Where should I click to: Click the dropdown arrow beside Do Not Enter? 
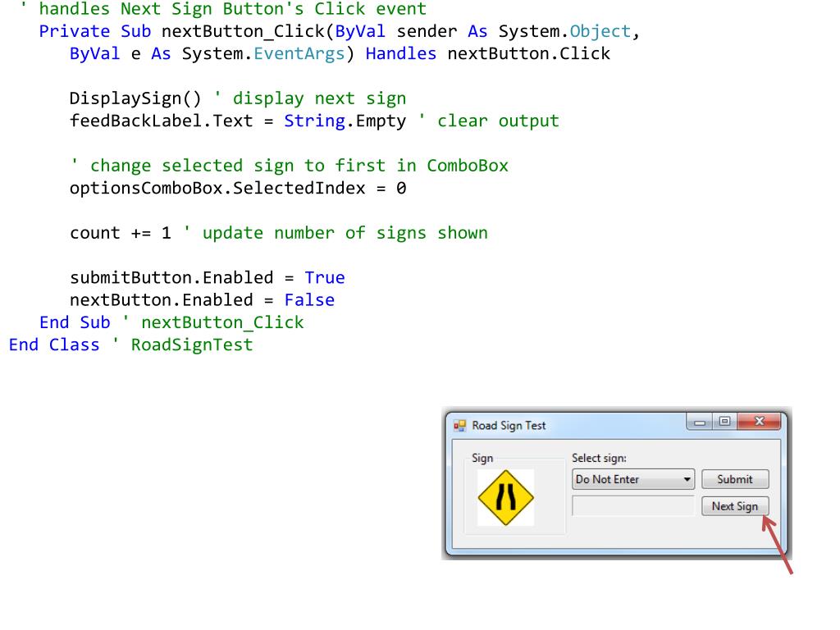click(x=687, y=479)
